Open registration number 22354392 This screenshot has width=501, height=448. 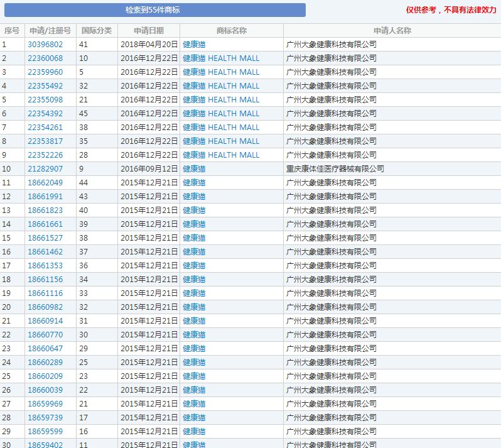click(x=45, y=114)
